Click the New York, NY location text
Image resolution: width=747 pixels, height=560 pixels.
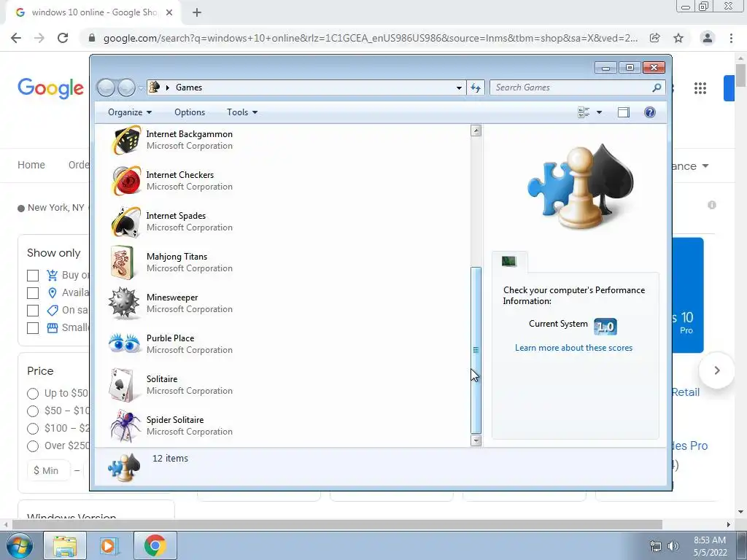point(55,208)
